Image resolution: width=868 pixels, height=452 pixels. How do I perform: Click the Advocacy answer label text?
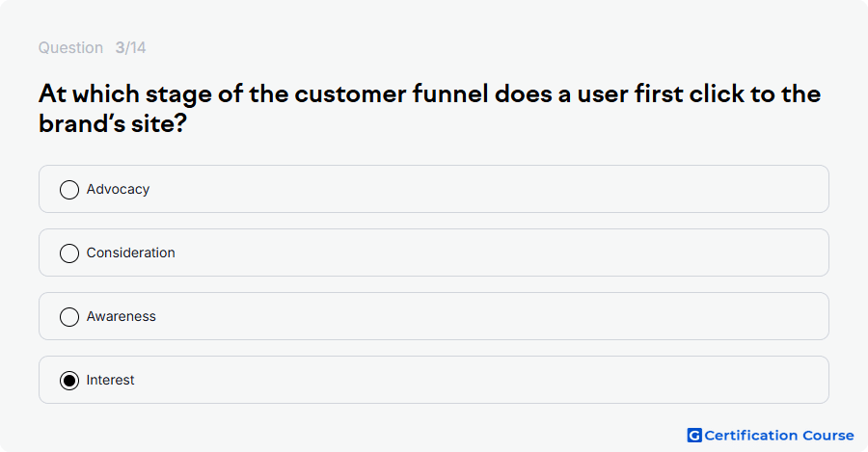click(118, 189)
